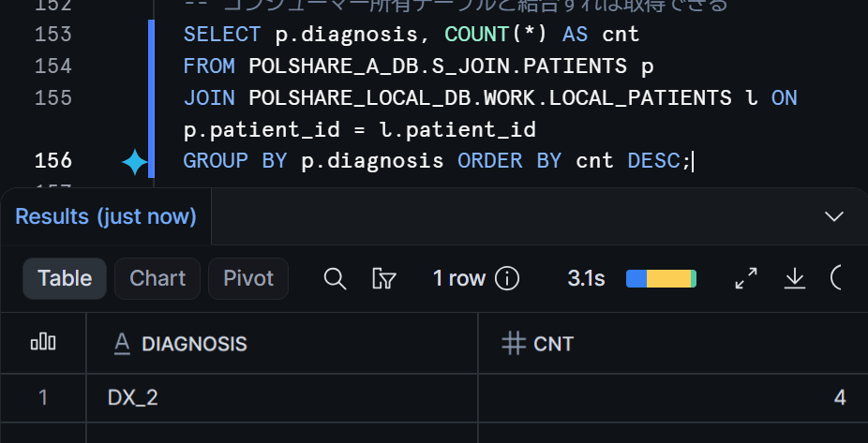Select the Results (just now) tab
This screenshot has width=868, height=443.
[x=106, y=216]
